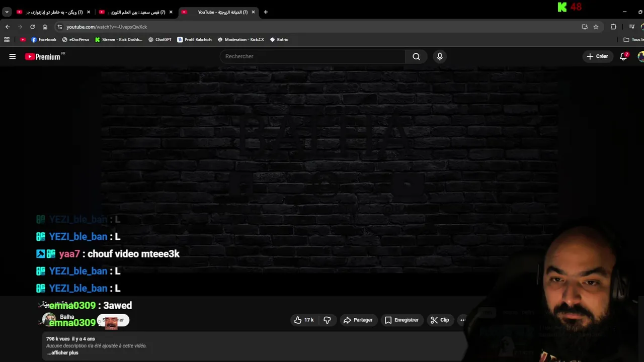The height and width of the screenshot is (362, 644).
Task: Click chat message 'chouf video mteee3k'
Action: [133, 254]
